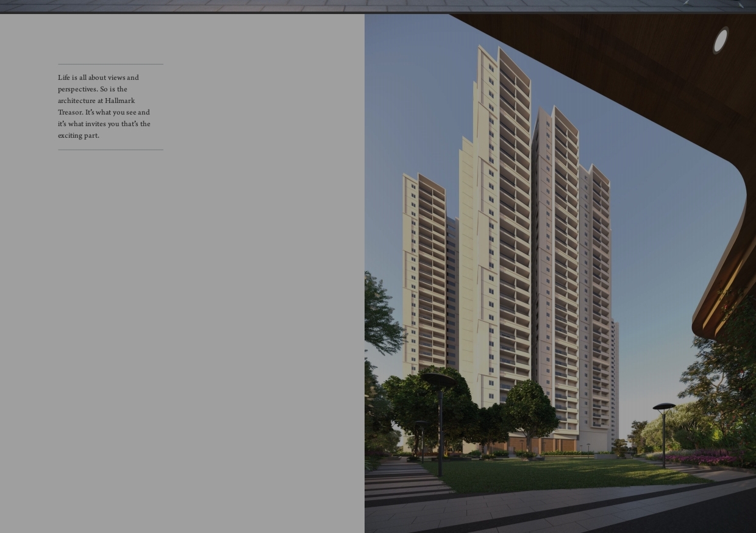Click the divider line below the paragraph
Viewport: 756px width, 533px height.
110,150
